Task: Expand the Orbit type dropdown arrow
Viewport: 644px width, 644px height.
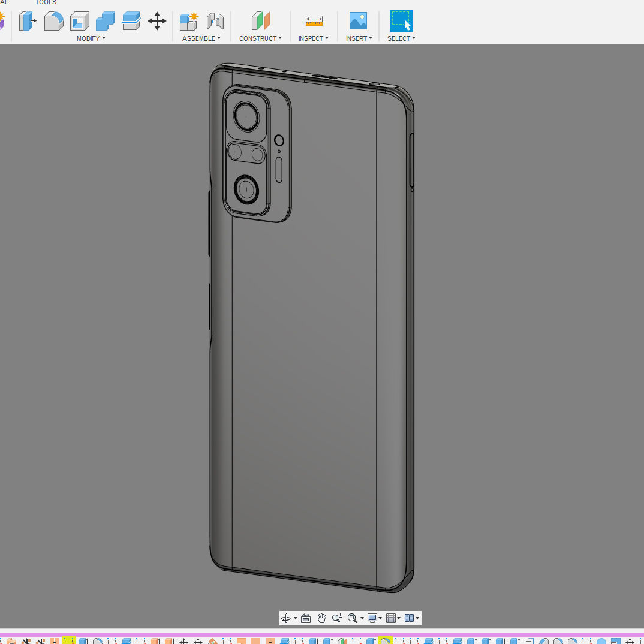Action: point(295,618)
